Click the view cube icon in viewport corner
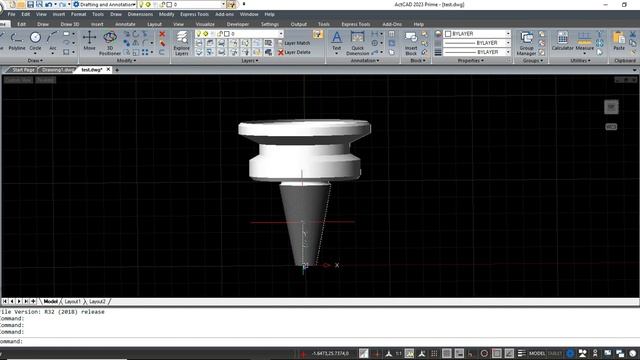The width and height of the screenshot is (640, 360). (x=611, y=107)
